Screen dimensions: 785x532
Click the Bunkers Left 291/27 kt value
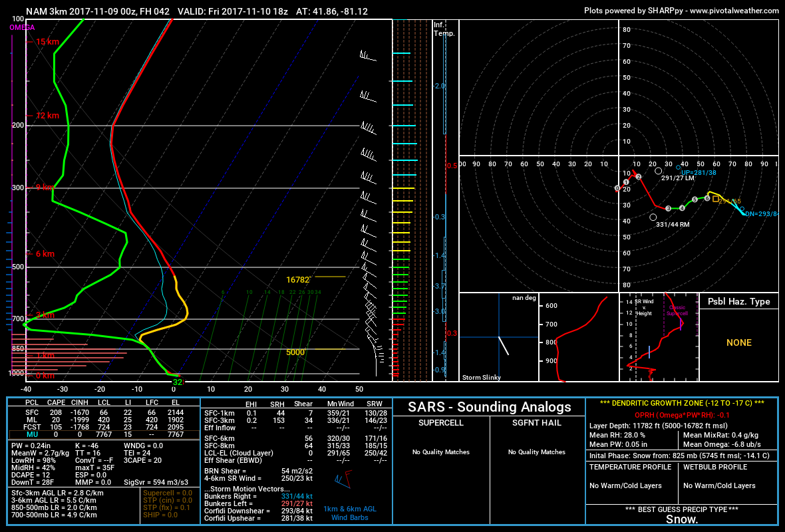click(x=297, y=503)
